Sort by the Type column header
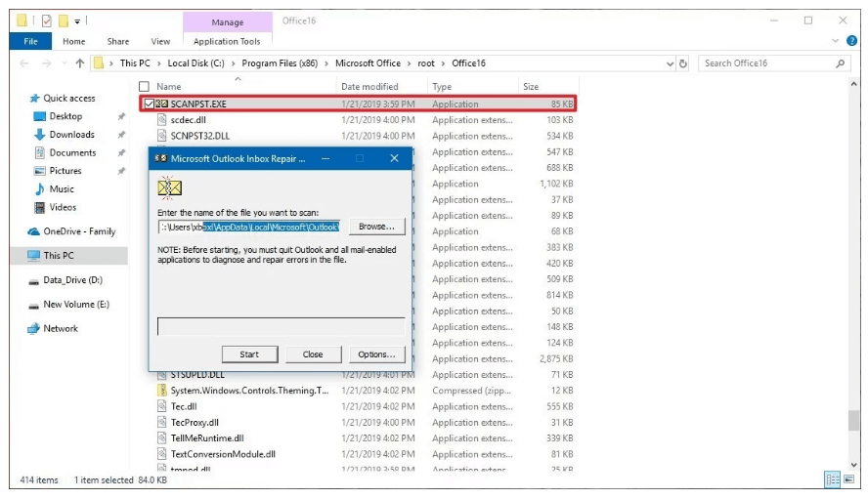868x499 pixels. tap(442, 87)
